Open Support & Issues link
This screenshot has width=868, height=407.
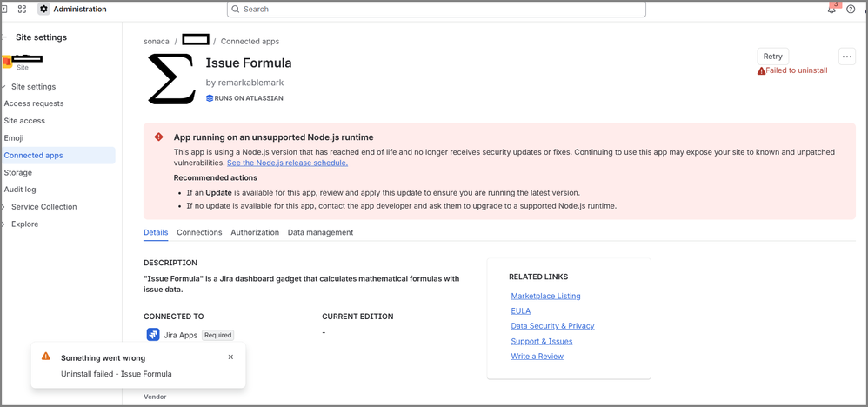541,341
